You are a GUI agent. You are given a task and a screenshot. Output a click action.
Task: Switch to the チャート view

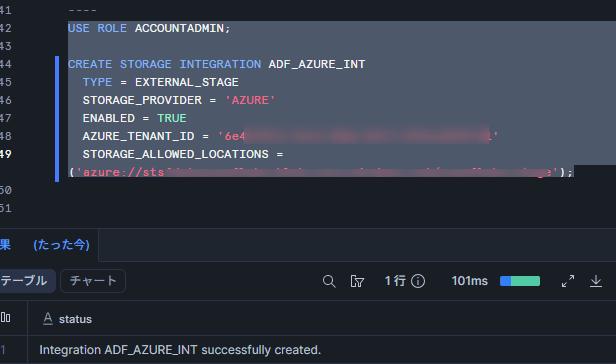click(93, 281)
